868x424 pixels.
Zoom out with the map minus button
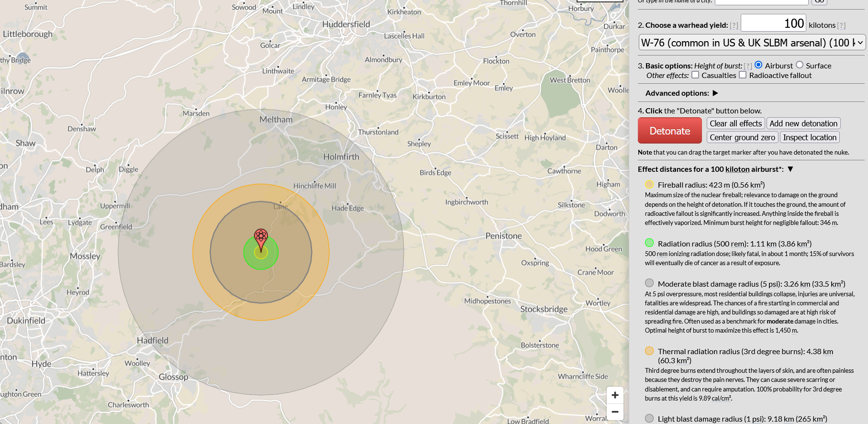pyautogui.click(x=615, y=412)
